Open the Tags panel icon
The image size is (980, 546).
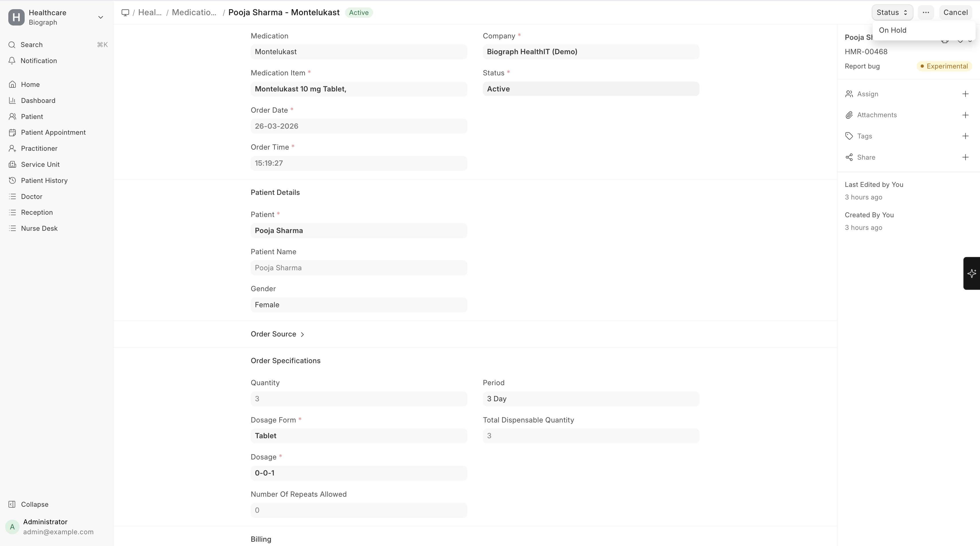(850, 136)
